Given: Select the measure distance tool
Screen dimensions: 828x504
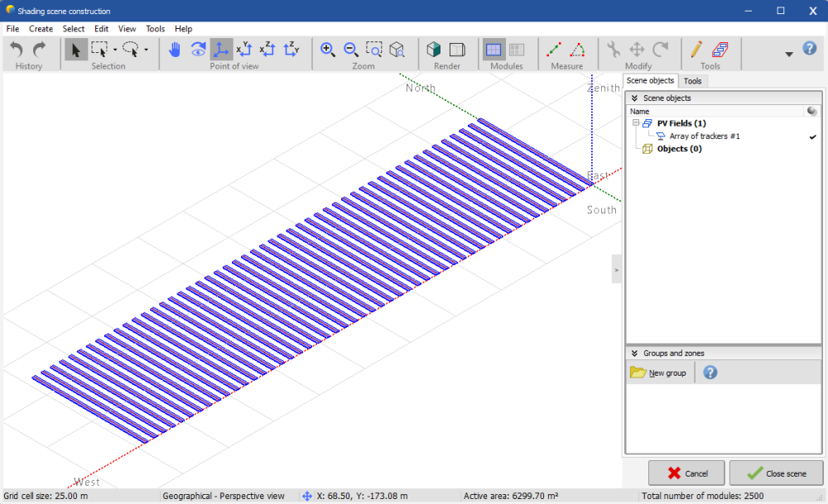Looking at the screenshot, I should pos(555,50).
